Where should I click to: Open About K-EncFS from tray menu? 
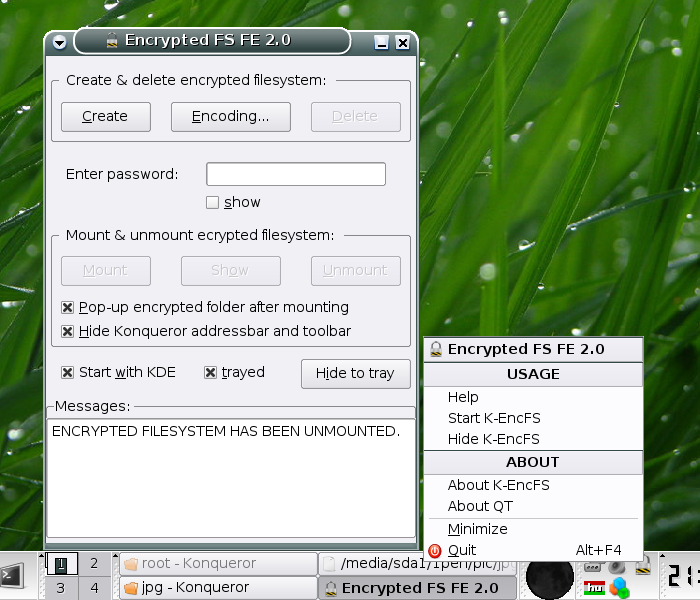pyautogui.click(x=533, y=485)
